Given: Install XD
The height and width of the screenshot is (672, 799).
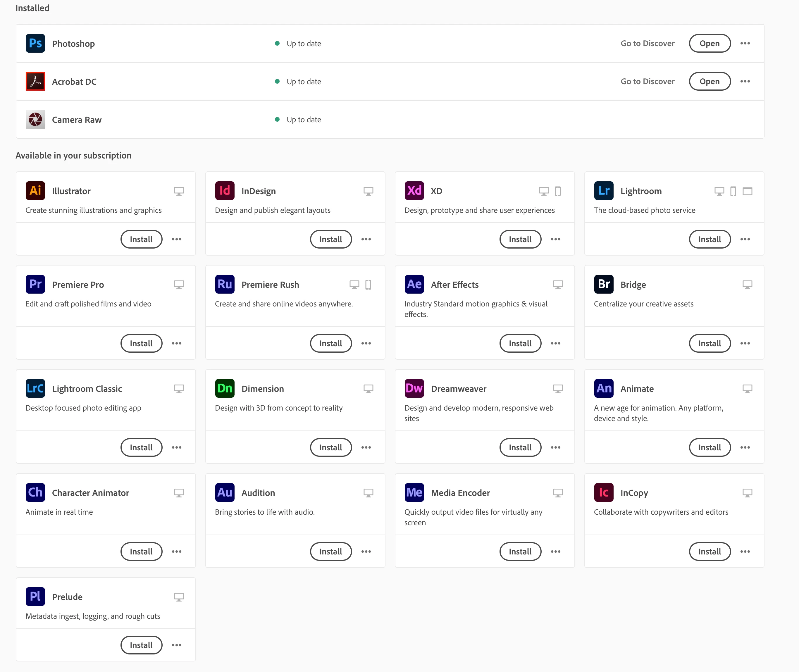Looking at the screenshot, I should (520, 239).
